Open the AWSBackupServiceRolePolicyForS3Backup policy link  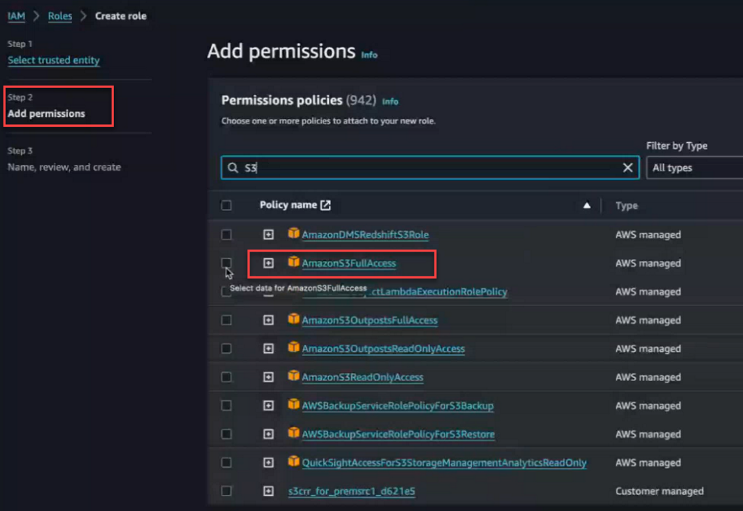click(x=398, y=405)
